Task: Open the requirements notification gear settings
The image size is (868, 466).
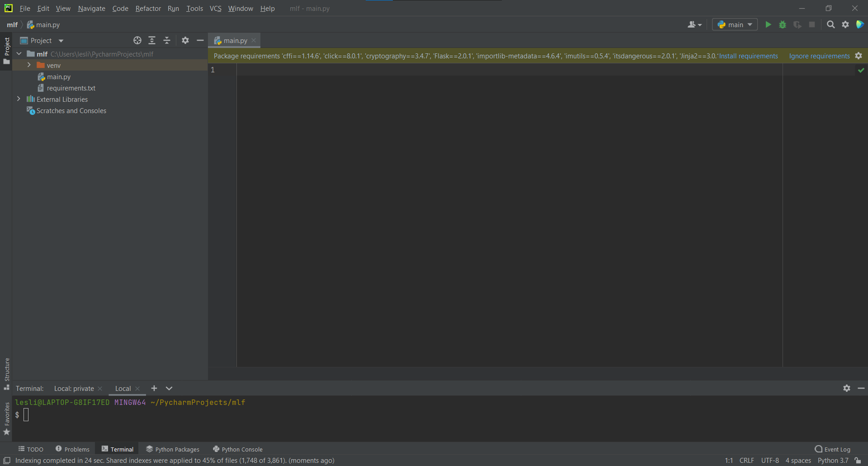Action: tap(859, 56)
